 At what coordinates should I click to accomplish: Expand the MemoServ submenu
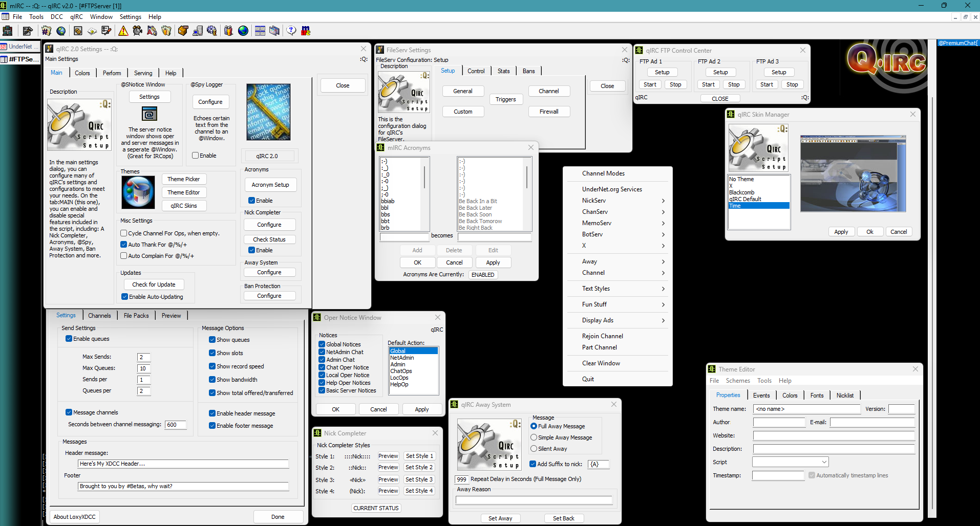617,223
